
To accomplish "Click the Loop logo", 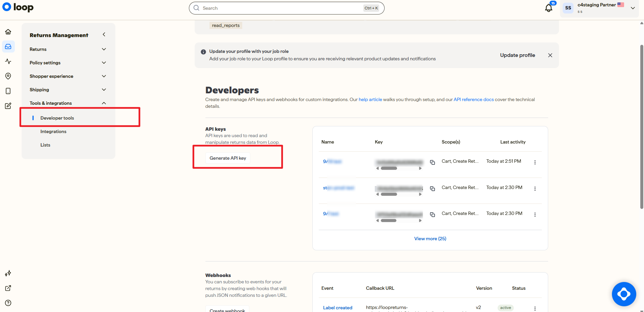I will click(x=18, y=7).
